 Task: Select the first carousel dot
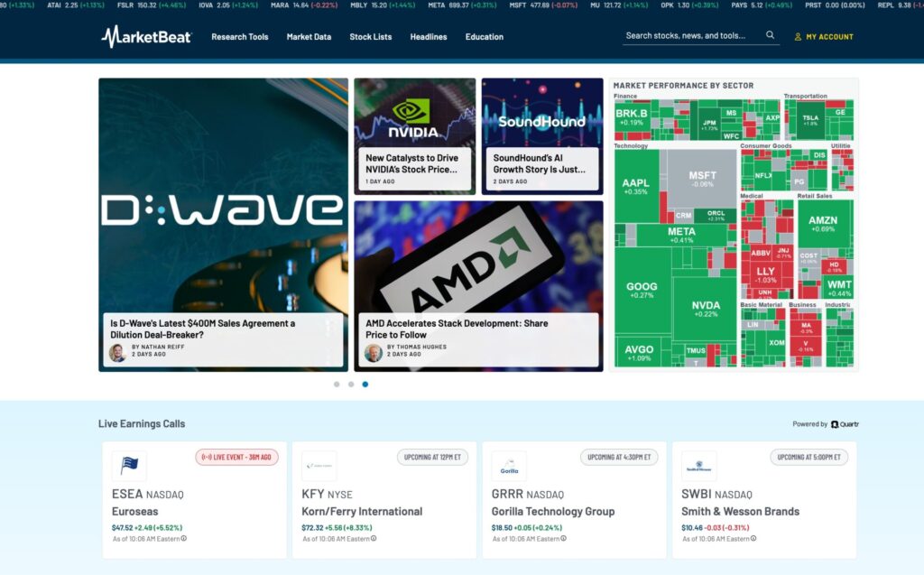[x=337, y=385]
